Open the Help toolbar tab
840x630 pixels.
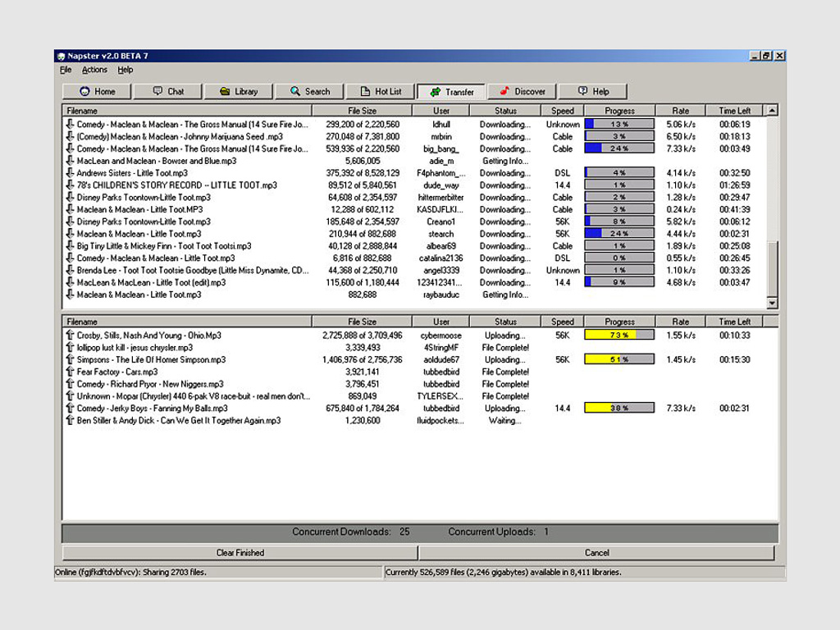(592, 92)
